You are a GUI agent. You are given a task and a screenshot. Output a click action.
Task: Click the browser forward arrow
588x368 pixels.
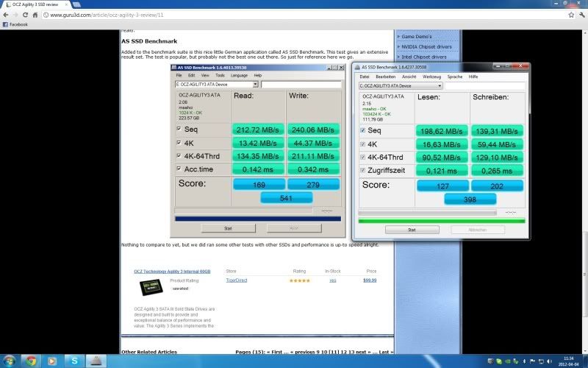(15, 15)
